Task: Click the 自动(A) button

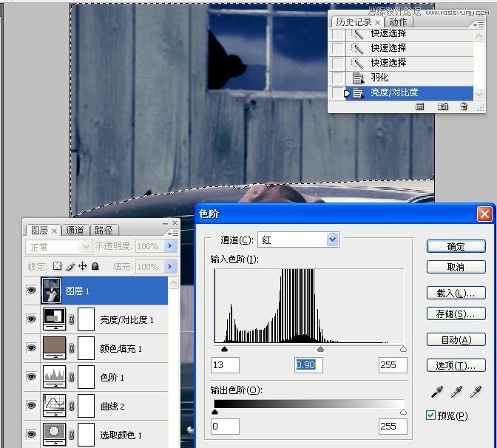Action: [x=456, y=340]
